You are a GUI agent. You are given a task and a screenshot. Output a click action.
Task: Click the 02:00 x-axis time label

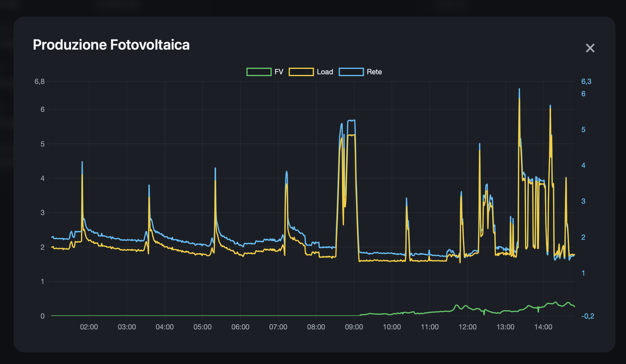(x=89, y=327)
